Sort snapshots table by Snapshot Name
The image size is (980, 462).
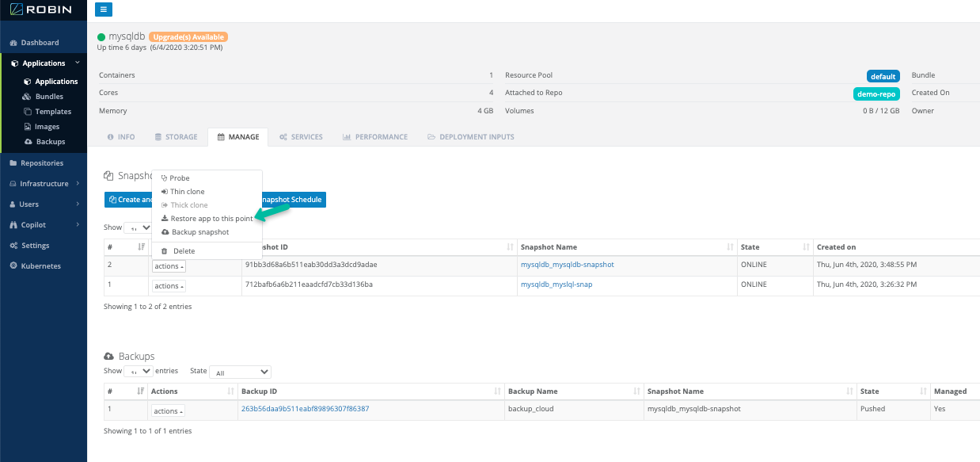tap(626, 247)
